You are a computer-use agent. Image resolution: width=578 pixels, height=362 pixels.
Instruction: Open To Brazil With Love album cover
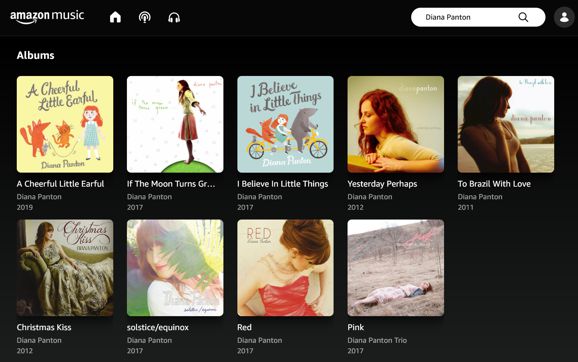(x=506, y=124)
